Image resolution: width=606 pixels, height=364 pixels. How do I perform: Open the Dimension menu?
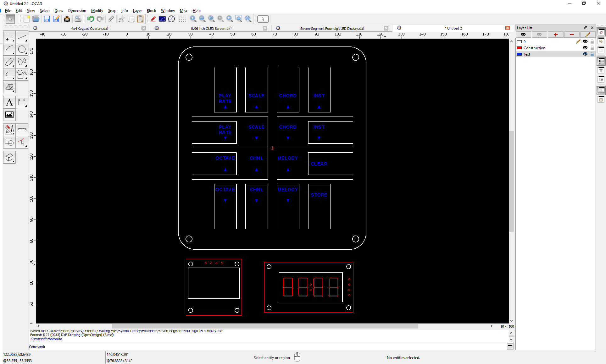click(x=77, y=11)
